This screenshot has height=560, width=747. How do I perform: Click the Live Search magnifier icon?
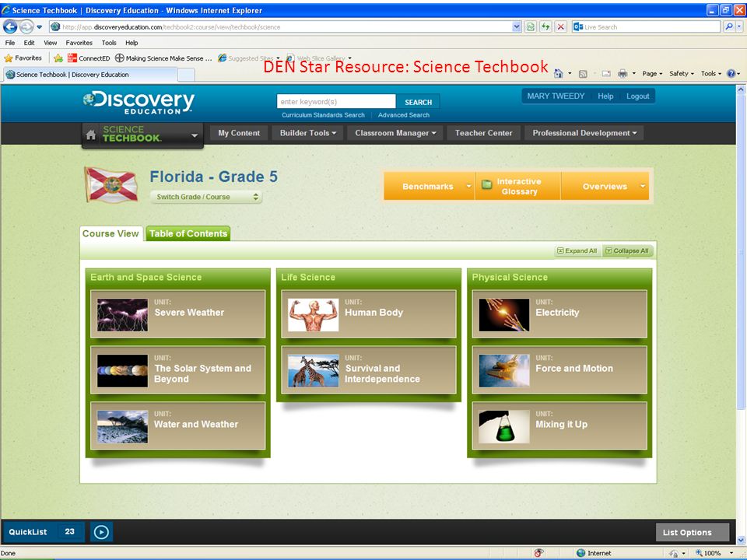click(729, 26)
